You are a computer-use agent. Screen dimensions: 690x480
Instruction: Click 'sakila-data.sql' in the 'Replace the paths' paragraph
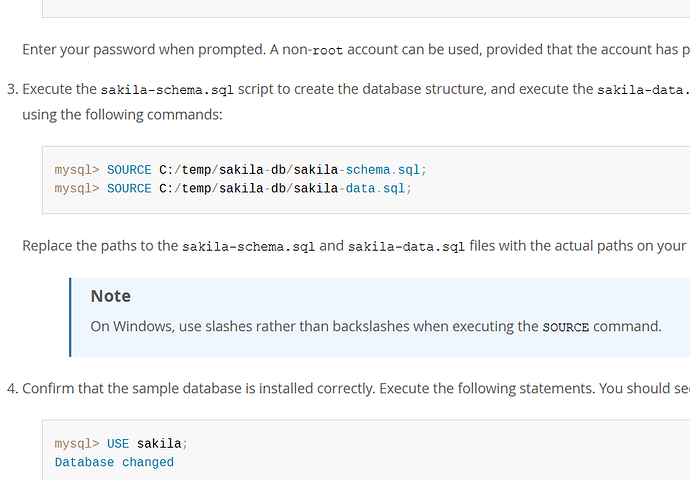point(406,246)
